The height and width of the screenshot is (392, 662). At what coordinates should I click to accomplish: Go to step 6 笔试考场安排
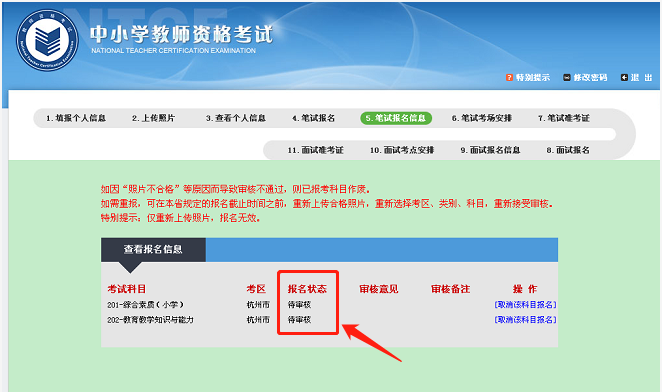click(482, 118)
